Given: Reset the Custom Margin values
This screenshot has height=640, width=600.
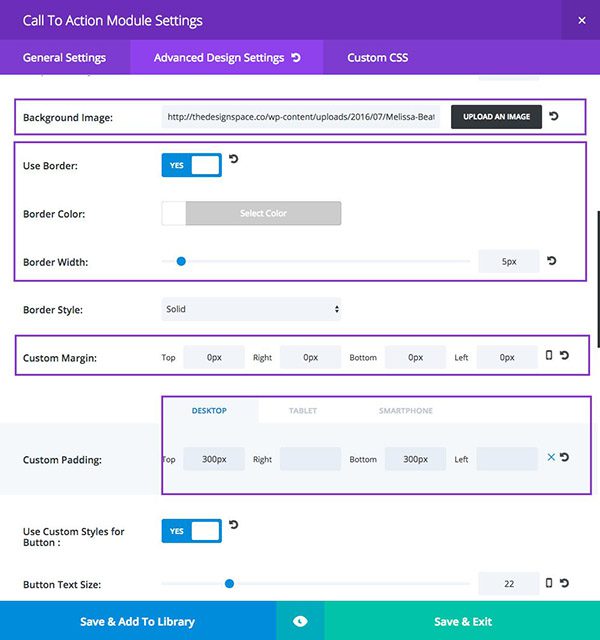Looking at the screenshot, I should click(x=564, y=356).
